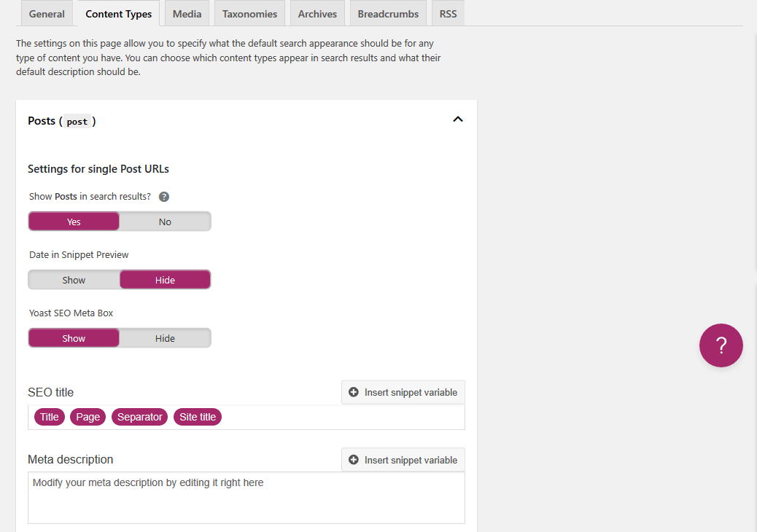The height and width of the screenshot is (532, 757).
Task: Select Hide for Date in Snippet Preview
Action: [x=165, y=280]
